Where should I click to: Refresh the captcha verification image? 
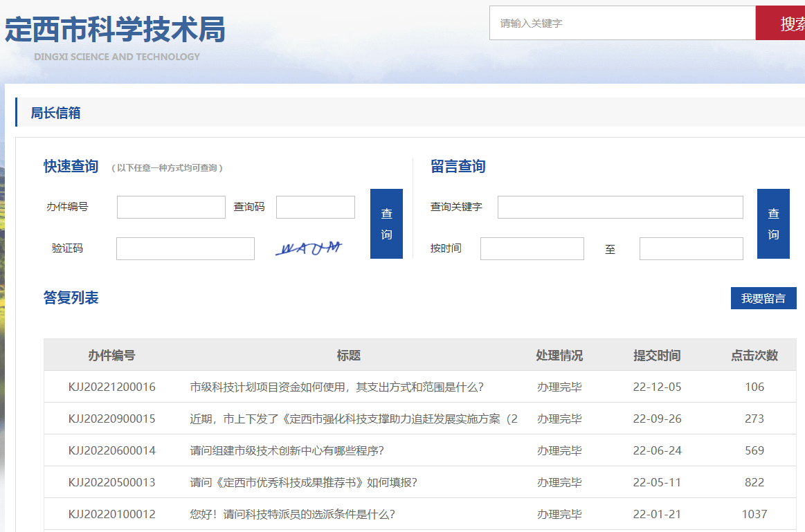[311, 247]
